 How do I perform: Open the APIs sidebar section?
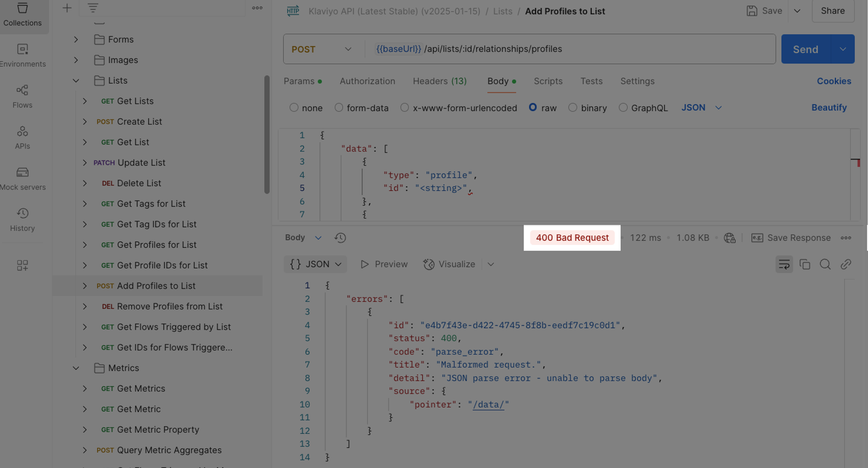click(x=22, y=138)
